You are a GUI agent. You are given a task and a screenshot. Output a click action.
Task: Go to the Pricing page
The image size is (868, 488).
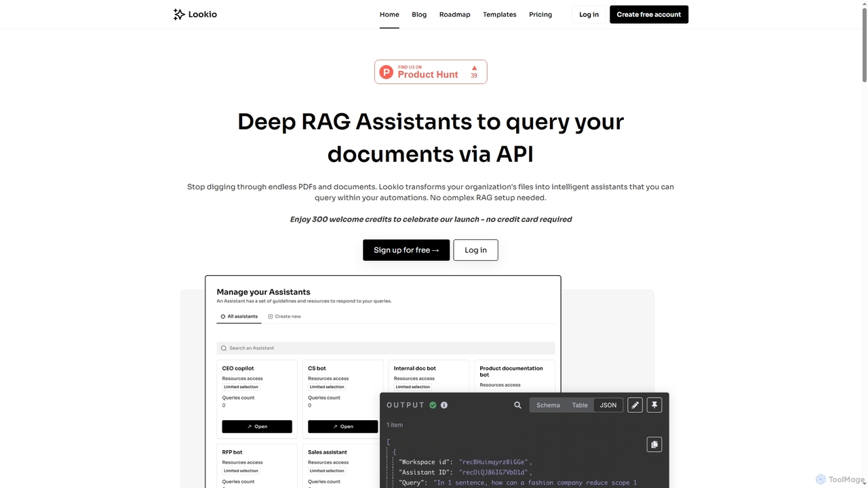(540, 14)
